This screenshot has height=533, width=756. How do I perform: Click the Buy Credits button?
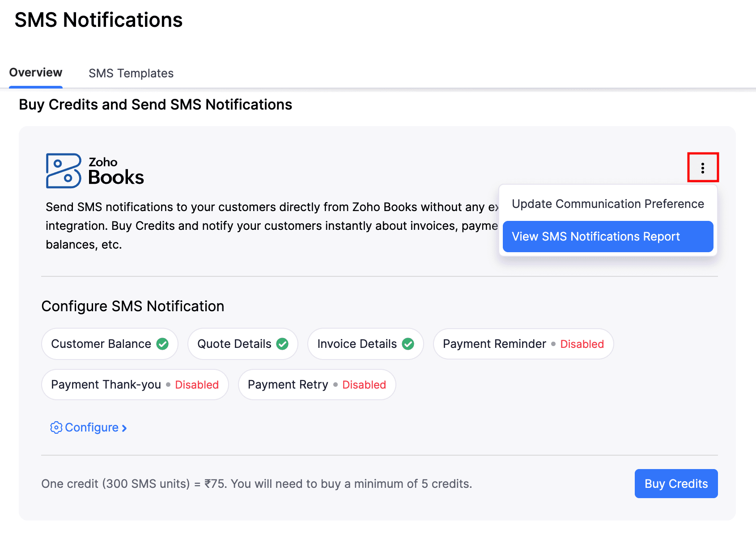point(676,483)
